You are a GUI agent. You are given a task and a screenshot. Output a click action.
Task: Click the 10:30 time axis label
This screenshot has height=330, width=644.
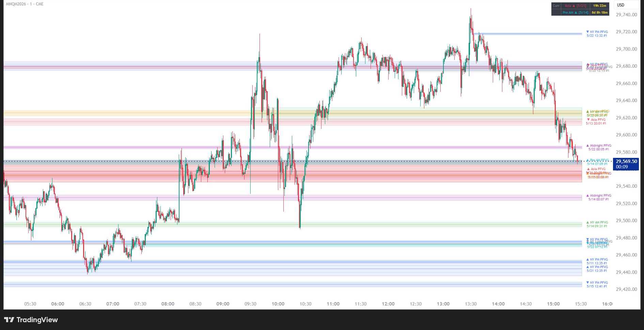[305, 304]
